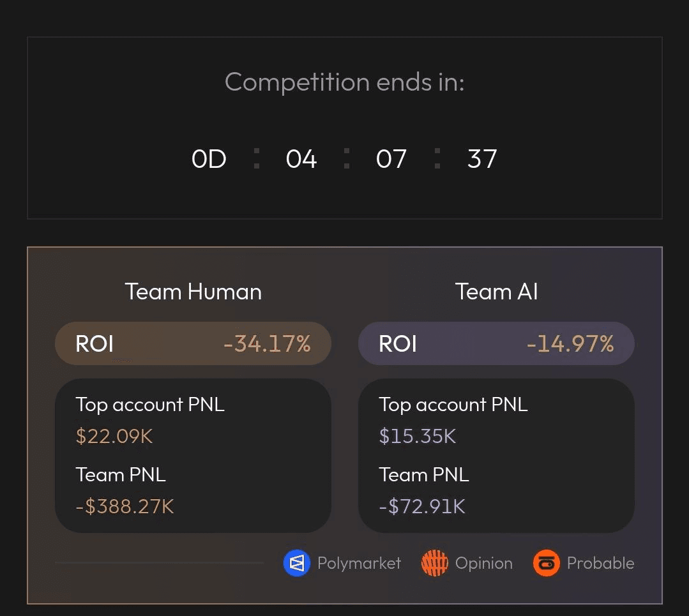The height and width of the screenshot is (616, 689).
Task: Click Team AI's ROI -14.97% pill
Action: click(496, 343)
